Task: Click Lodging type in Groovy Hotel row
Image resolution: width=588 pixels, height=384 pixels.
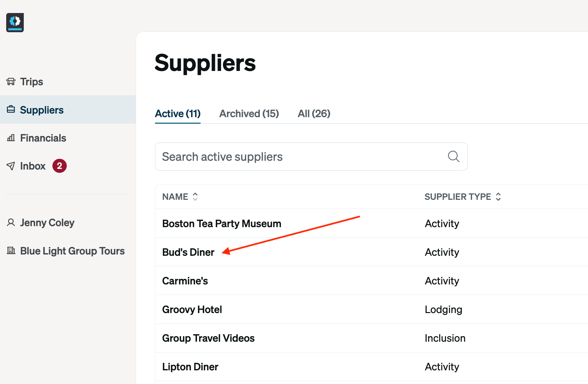Action: [x=443, y=309]
